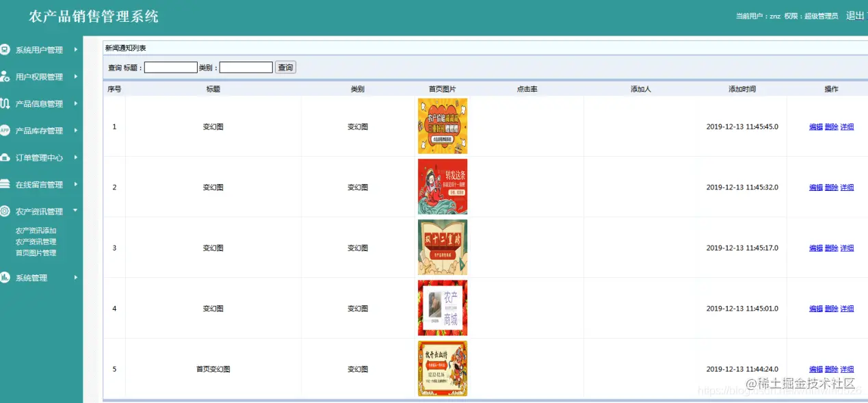
Task: Open the 系统管理 menu
Action: coord(31,278)
